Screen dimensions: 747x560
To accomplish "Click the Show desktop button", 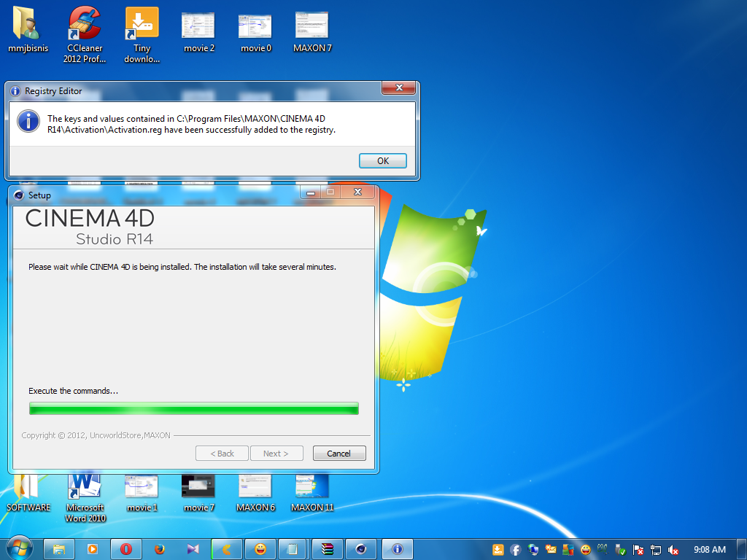I will 741,550.
